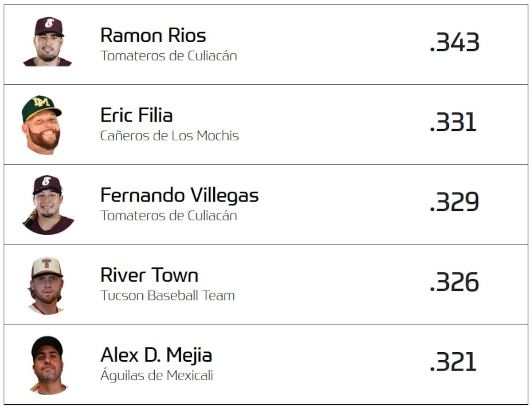
Task: Click Alex D. Mejia player headshot
Action: [47, 365]
